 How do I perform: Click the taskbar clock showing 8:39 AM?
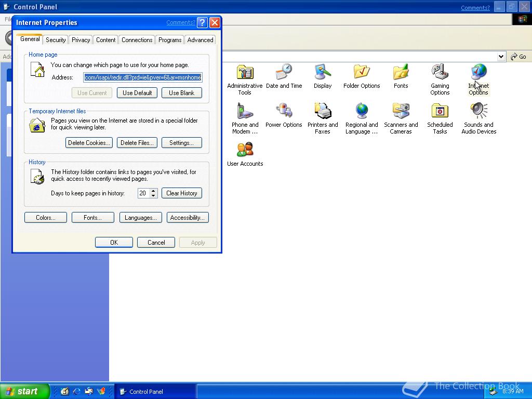pyautogui.click(x=513, y=392)
